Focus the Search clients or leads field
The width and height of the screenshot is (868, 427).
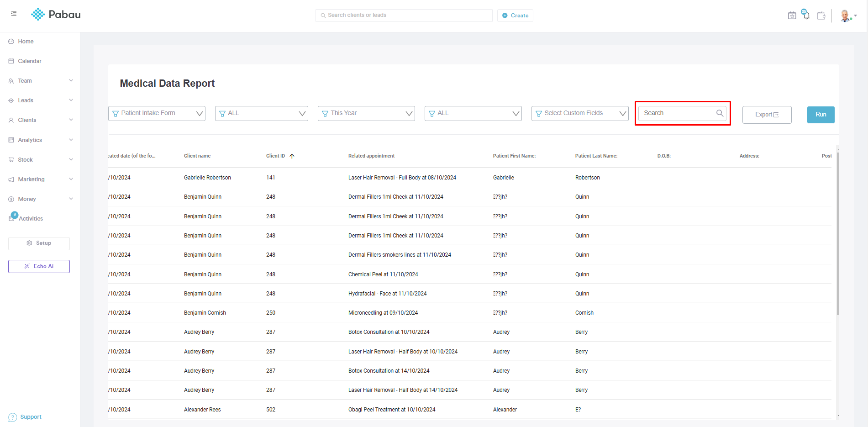pyautogui.click(x=404, y=16)
